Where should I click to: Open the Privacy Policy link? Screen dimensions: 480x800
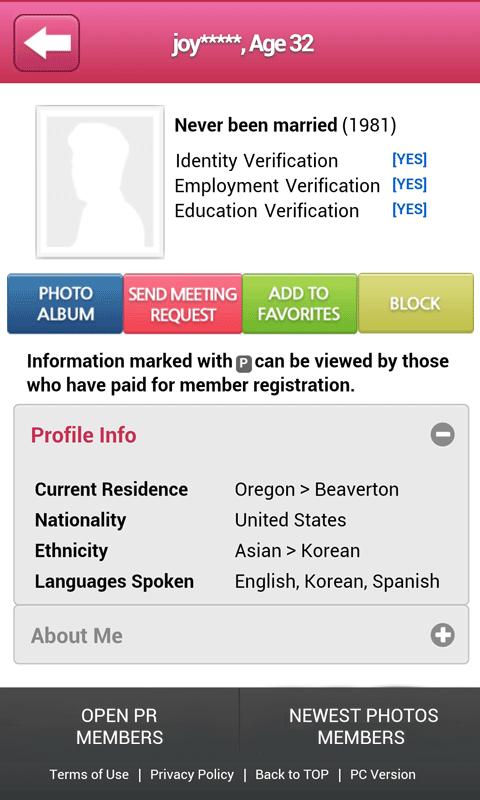[192, 774]
